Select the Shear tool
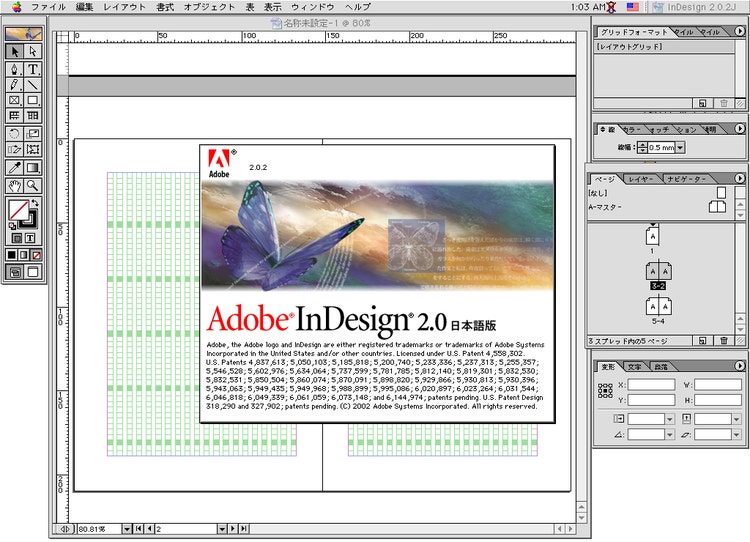The image size is (750, 542). 14,149
